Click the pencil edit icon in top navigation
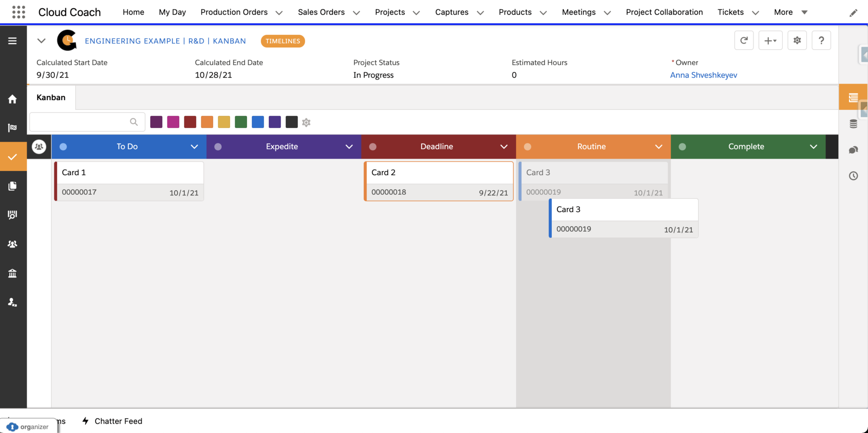 pos(853,12)
